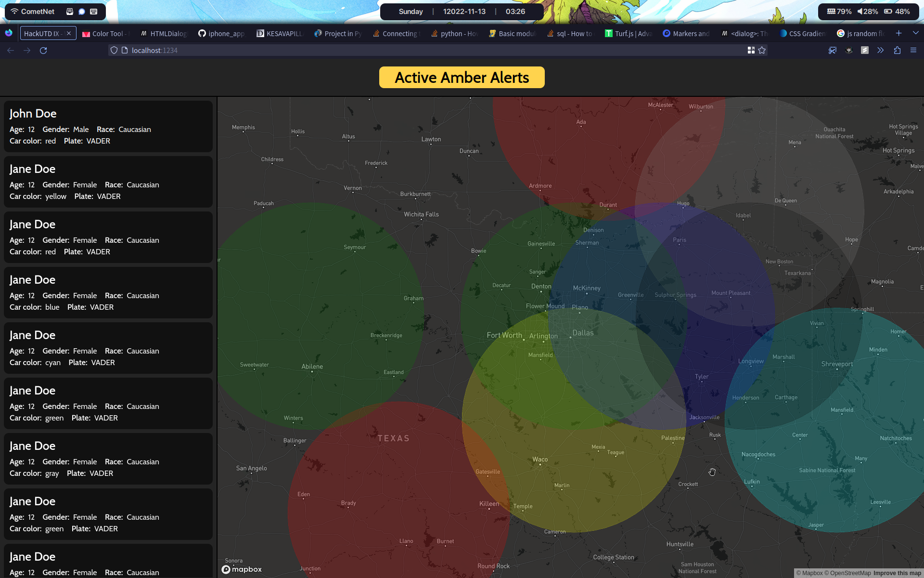This screenshot has height=578, width=924.
Task: Reload the localhost page
Action: (x=43, y=50)
